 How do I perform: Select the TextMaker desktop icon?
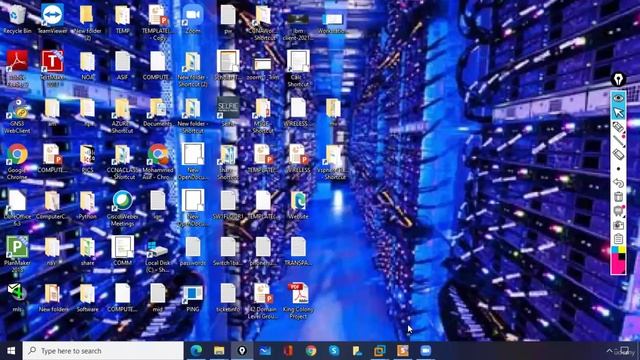52,68
